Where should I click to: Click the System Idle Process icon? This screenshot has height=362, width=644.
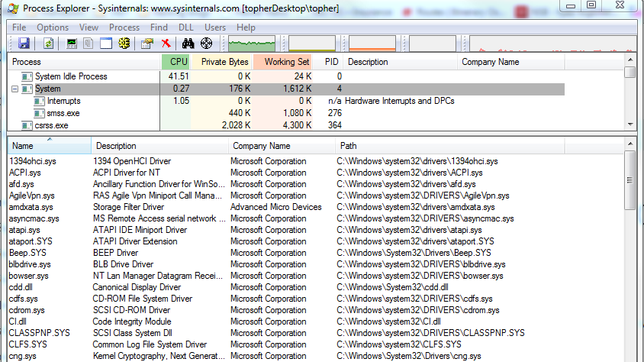pyautogui.click(x=27, y=76)
